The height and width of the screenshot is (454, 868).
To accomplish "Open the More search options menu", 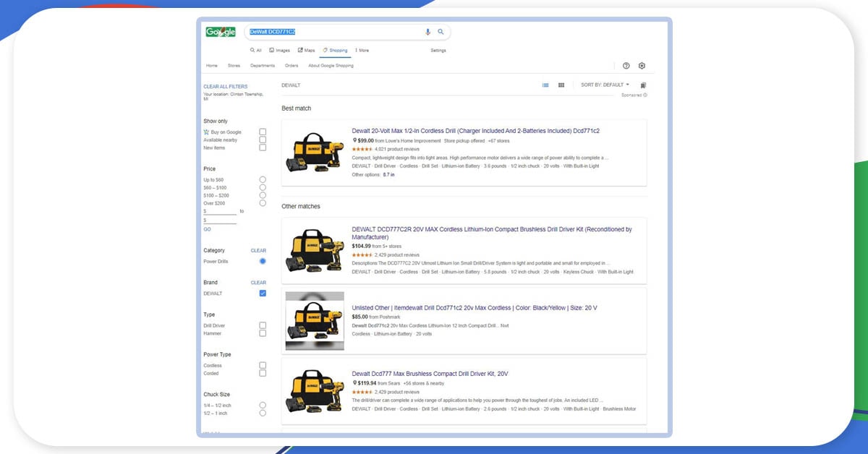I will 362,51.
